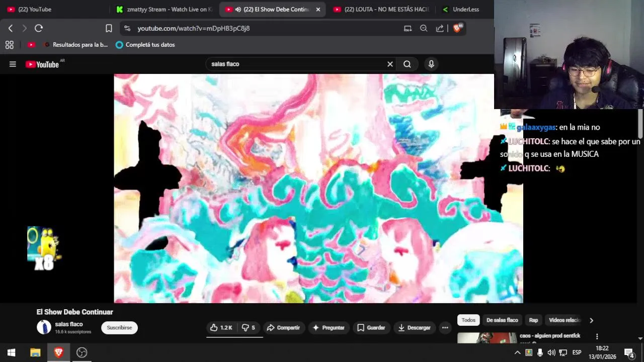Switch to '(22) LOUTA - NO ME ESTÁS' tab
This screenshot has width=644, height=362.
pyautogui.click(x=381, y=9)
